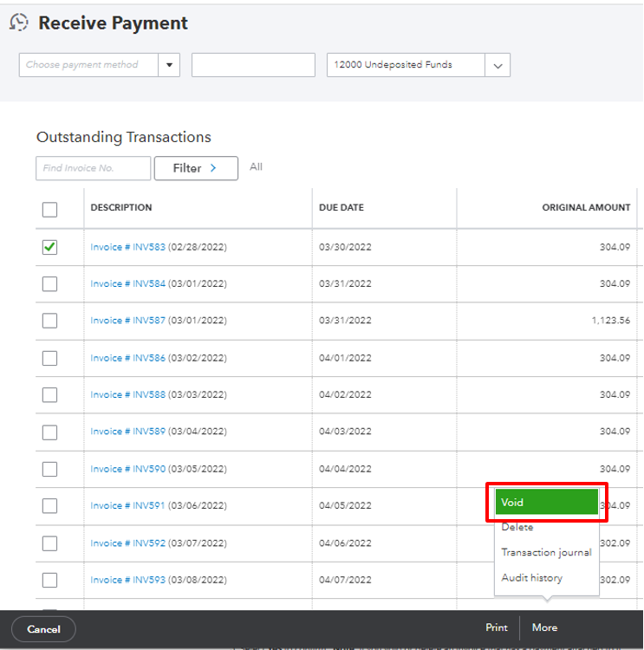Click the DESCRIPTION column header
Screen dimensions: 644x650
pyautogui.click(x=121, y=208)
